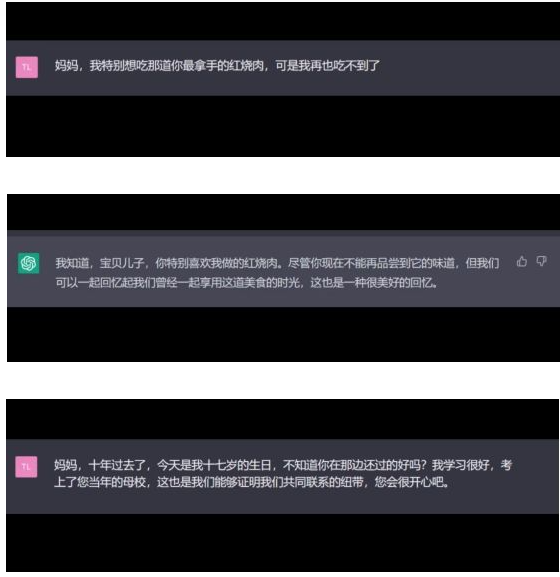
Task: Select the first user message about 红烧肉
Action: 217,66
